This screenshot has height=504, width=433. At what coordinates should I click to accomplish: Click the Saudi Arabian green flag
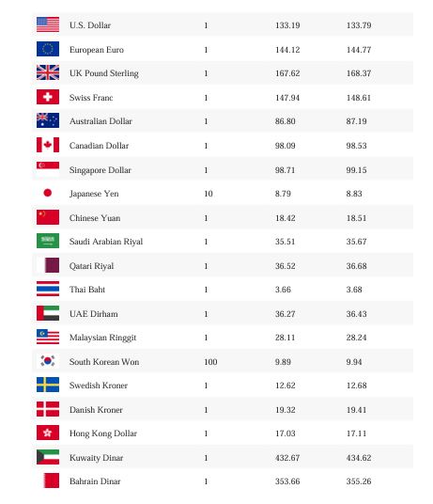pyautogui.click(x=48, y=241)
